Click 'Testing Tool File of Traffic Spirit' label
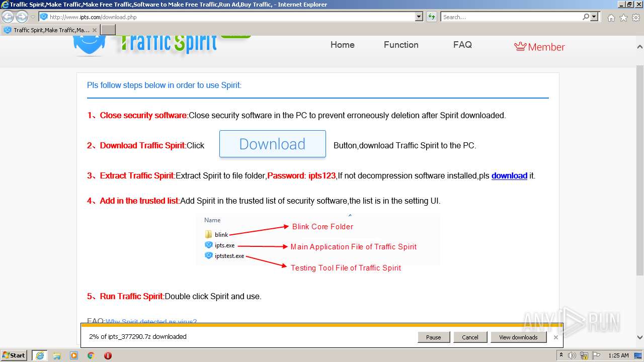Image resolution: width=644 pixels, height=362 pixels. 346,268
